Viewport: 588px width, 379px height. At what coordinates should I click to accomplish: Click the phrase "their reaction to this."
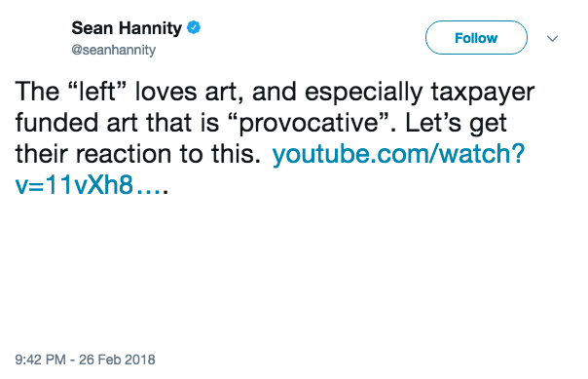pos(137,154)
